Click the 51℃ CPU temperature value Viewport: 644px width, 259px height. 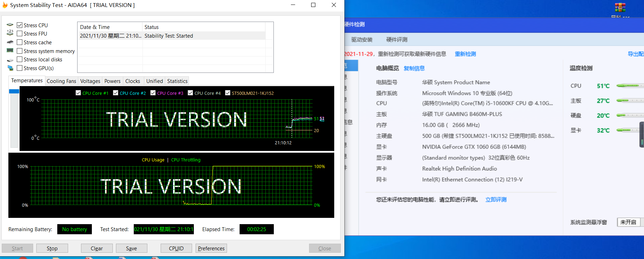(603, 86)
